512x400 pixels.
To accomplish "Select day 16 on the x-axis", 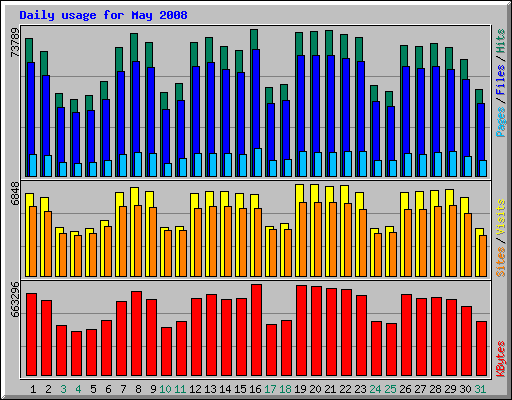I will [255, 389].
